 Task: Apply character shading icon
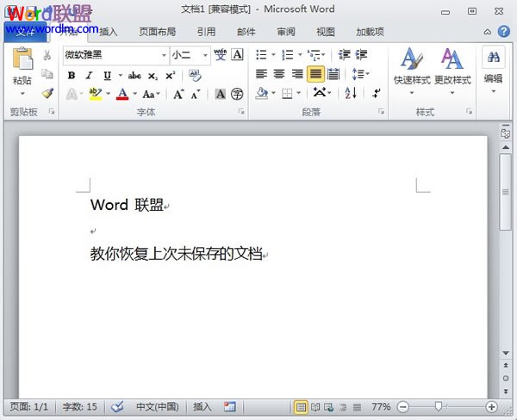tap(220, 94)
